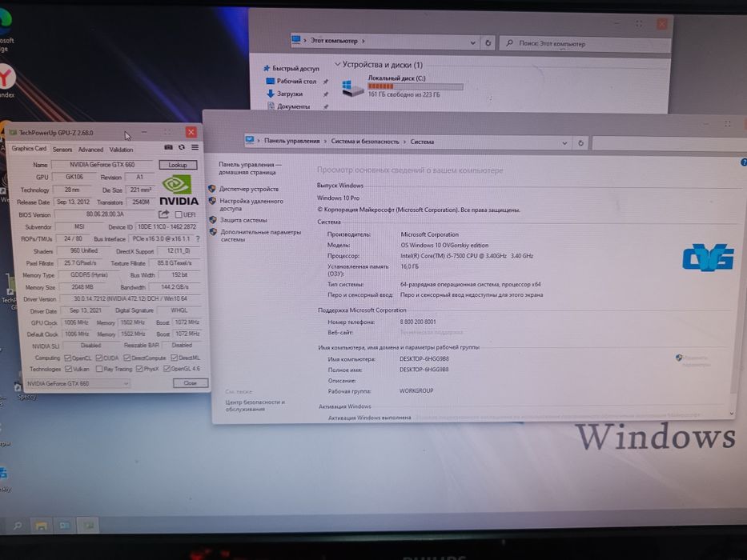
Task: Click the Control Panel icon on the taskbar
Action: (65, 526)
